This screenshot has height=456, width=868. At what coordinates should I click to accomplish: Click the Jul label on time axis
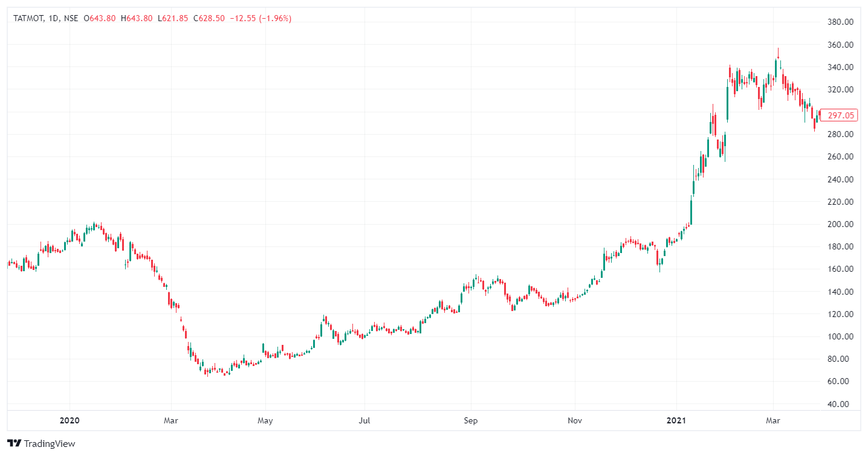coord(364,420)
